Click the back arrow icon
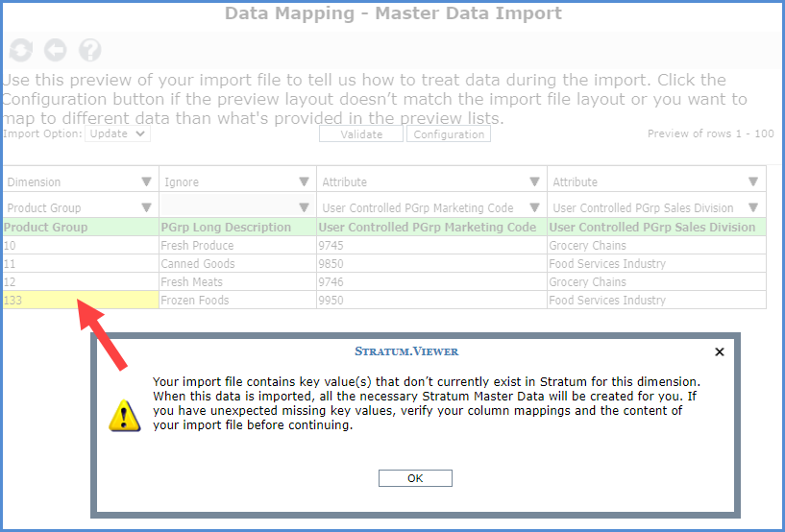785x532 pixels. (55, 50)
